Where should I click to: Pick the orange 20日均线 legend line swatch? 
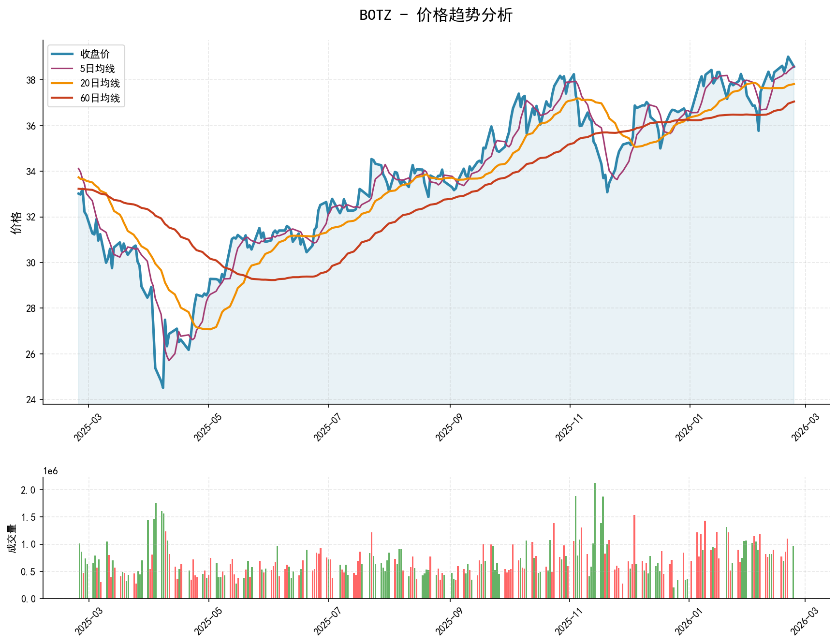[63, 83]
